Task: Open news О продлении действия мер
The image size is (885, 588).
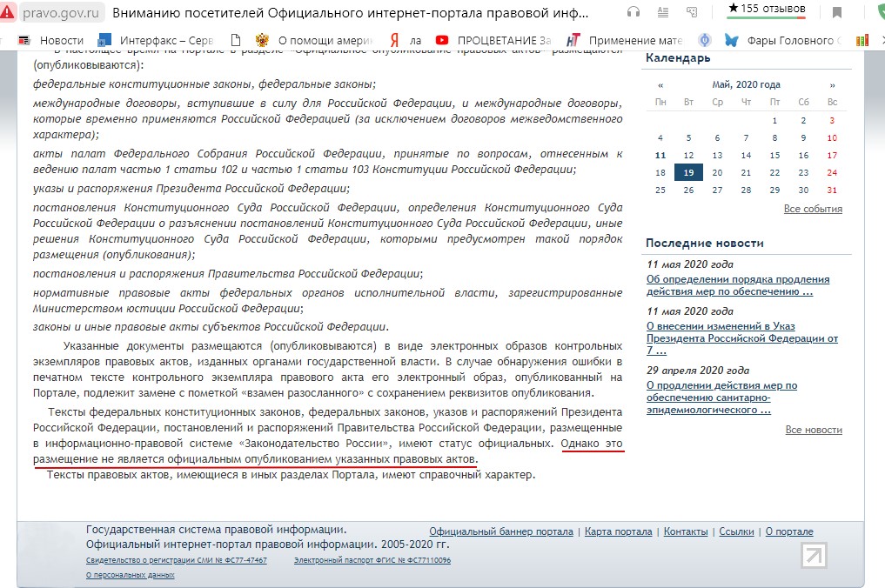Action: coord(722,398)
